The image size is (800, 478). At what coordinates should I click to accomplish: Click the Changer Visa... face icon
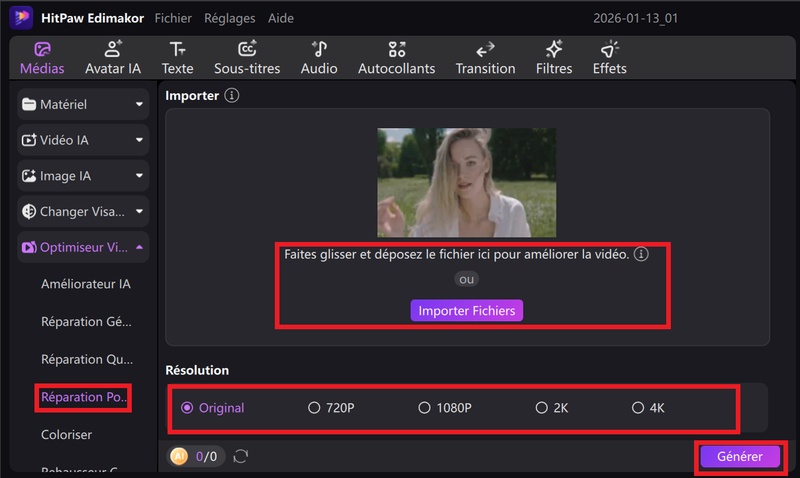pos(29,211)
